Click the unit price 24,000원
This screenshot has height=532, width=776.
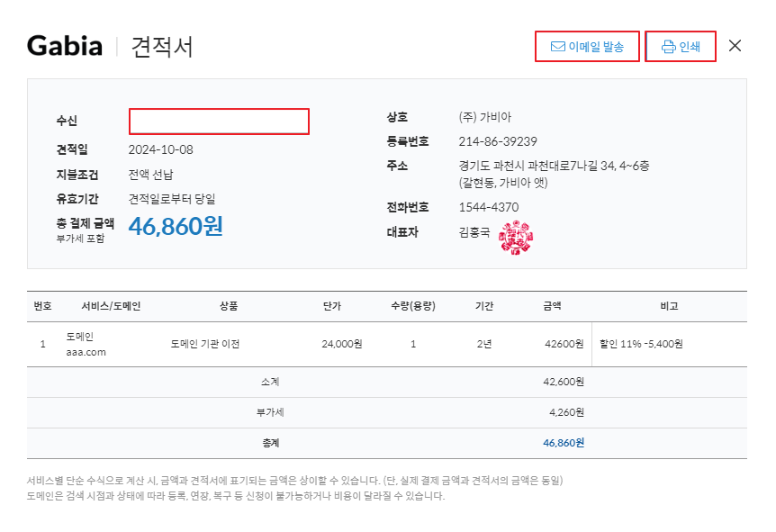tap(342, 344)
